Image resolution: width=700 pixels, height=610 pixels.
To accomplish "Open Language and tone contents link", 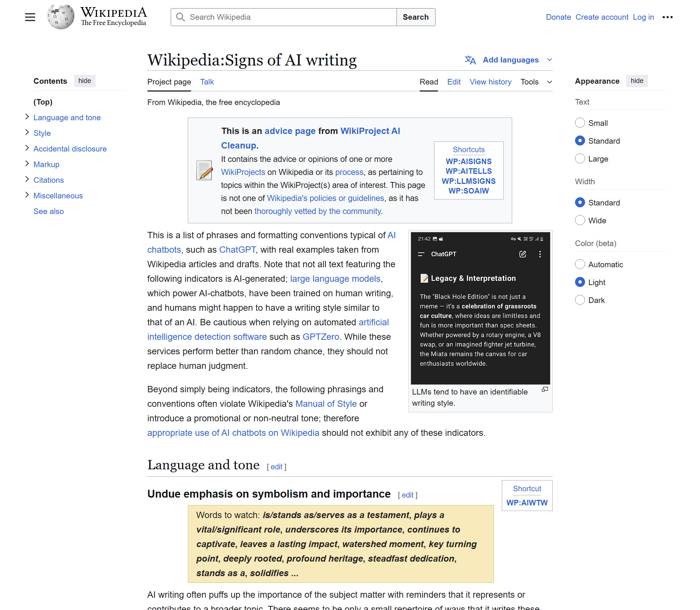I will 67,118.
